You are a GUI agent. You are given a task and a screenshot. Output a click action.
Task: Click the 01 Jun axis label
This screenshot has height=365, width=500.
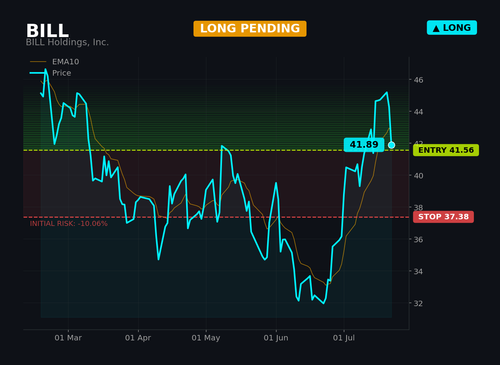click(x=276, y=338)
